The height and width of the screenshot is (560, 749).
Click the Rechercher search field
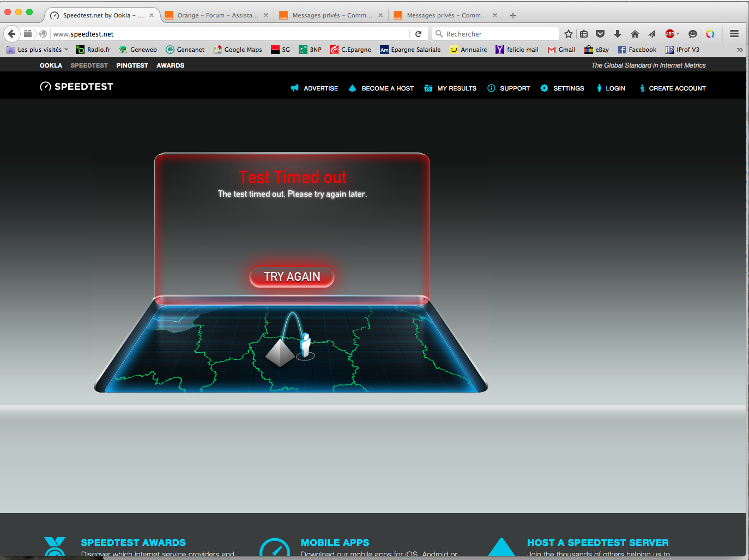[x=496, y=34]
